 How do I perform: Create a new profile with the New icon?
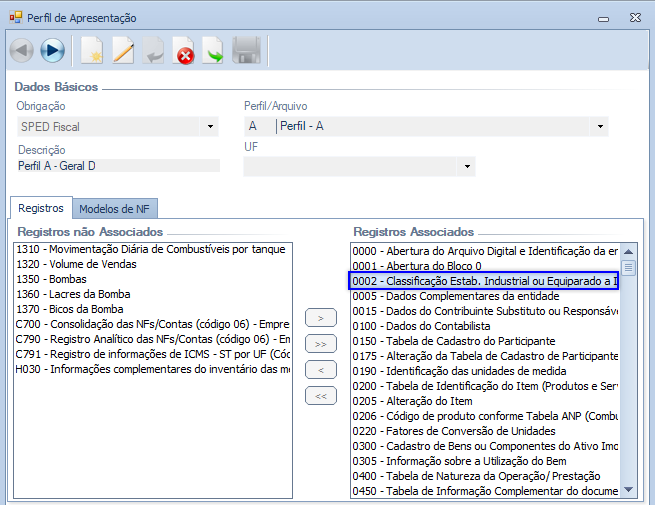(92, 50)
